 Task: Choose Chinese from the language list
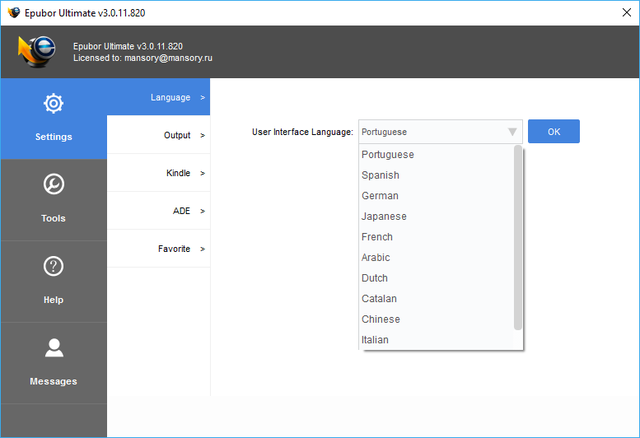click(380, 319)
